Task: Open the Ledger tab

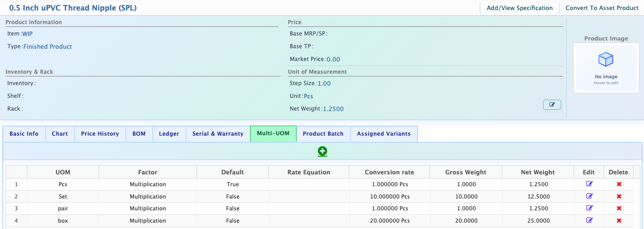Action: (169, 134)
